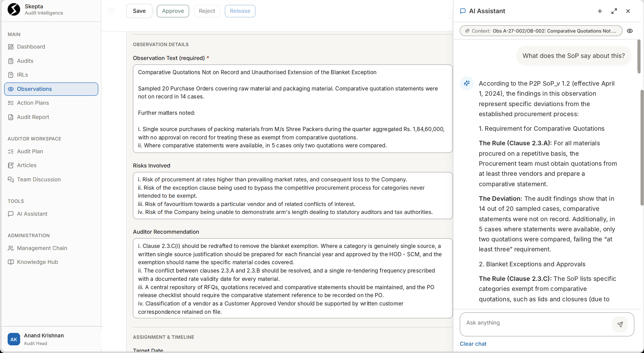
Task: Edit the Auditor Recommendation text area
Action: [x=293, y=278]
